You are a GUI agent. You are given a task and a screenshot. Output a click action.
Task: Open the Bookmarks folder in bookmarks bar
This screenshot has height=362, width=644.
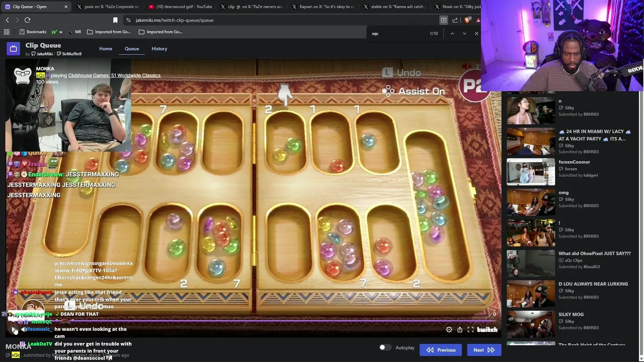[33, 32]
